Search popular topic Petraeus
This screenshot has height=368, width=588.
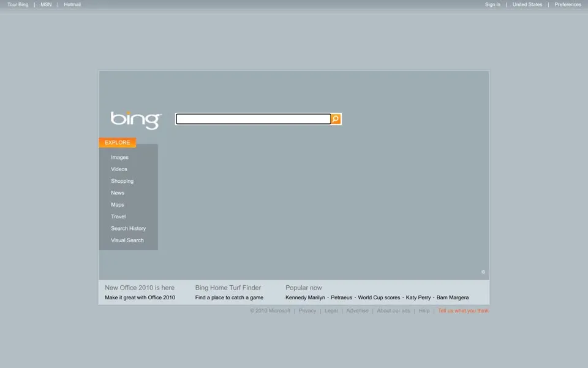tap(341, 297)
